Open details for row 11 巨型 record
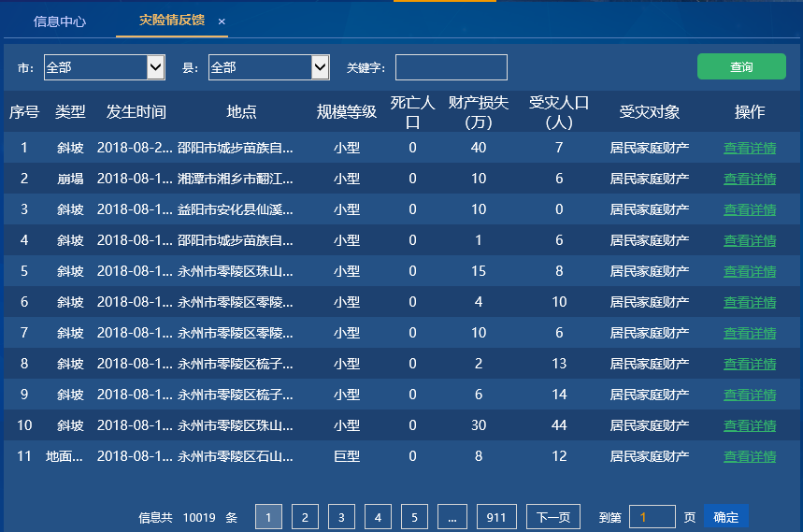Viewport: 803px width, 532px height. (750, 456)
